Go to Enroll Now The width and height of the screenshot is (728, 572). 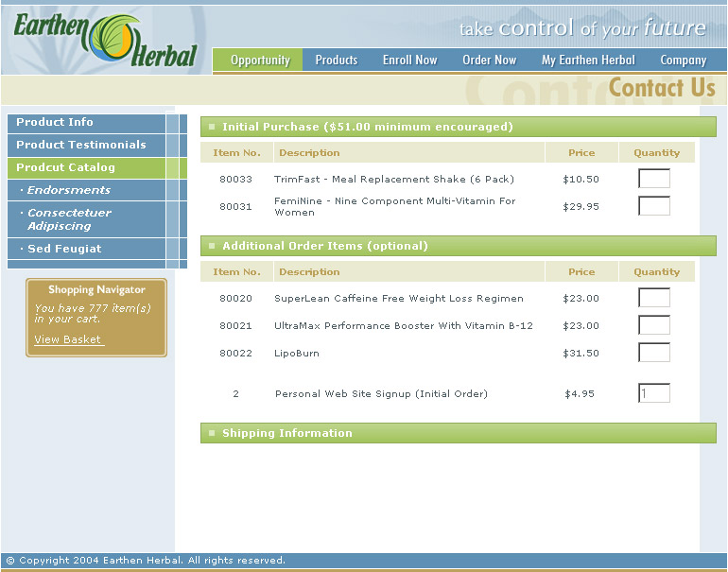coord(410,60)
